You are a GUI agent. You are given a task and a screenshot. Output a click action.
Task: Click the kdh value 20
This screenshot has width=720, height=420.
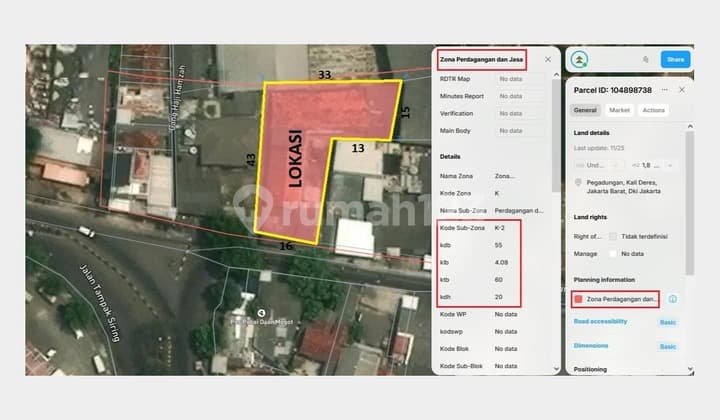pos(498,297)
